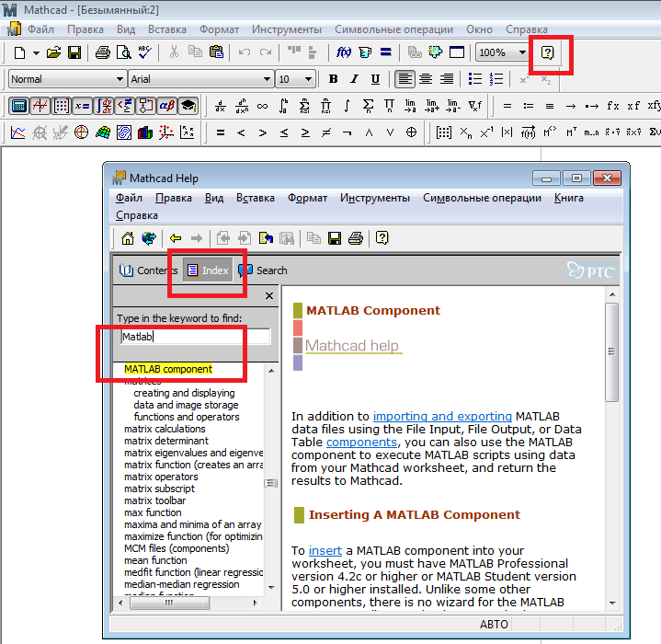Viewport: 661px width, 644px height.
Task: Open Mathcad Help using the question mark icon
Action: point(547,52)
